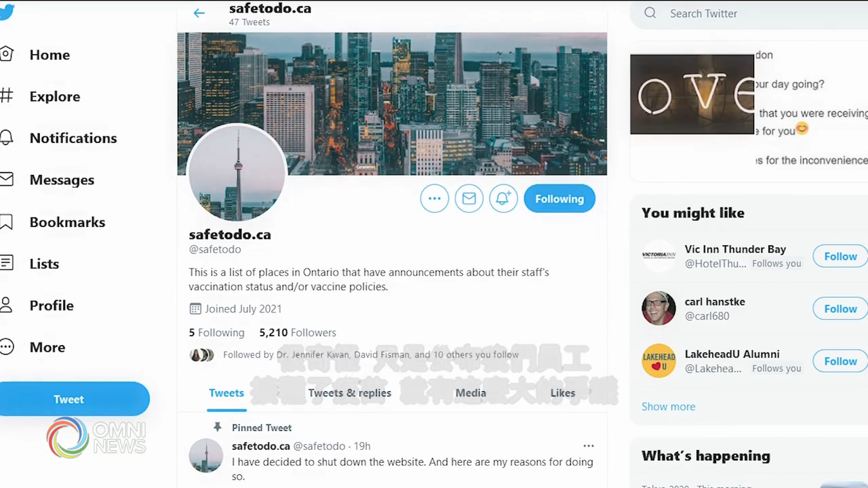Expand Show more suggestions
868x488 pixels.
pos(669,407)
